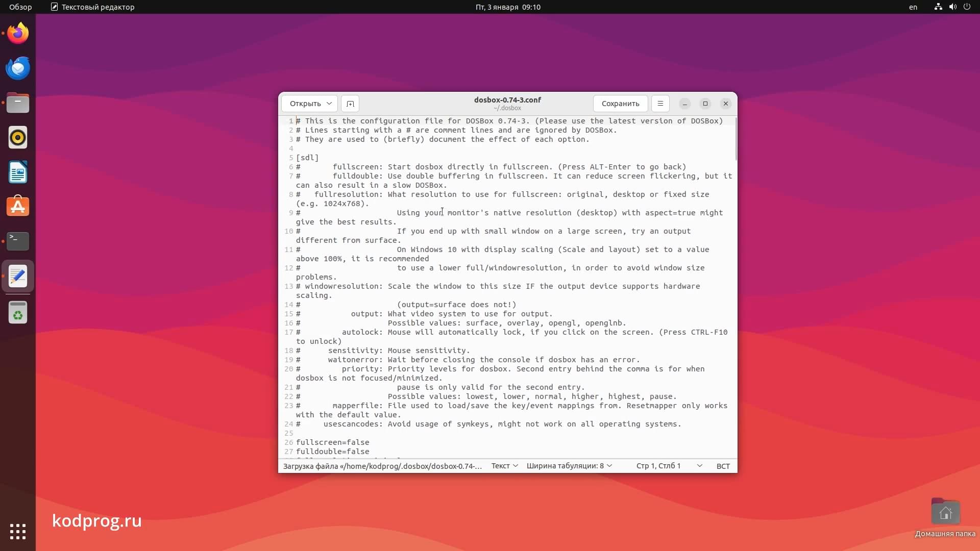The width and height of the screenshot is (980, 551).
Task: Click the fullscreen=false line
Action: click(x=333, y=442)
